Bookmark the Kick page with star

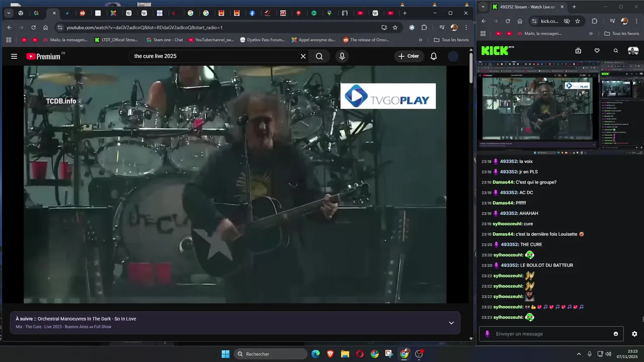point(578,21)
